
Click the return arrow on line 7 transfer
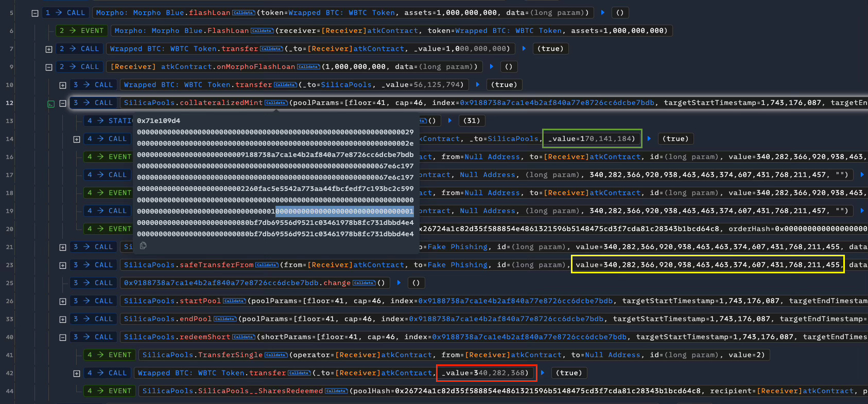click(x=524, y=48)
